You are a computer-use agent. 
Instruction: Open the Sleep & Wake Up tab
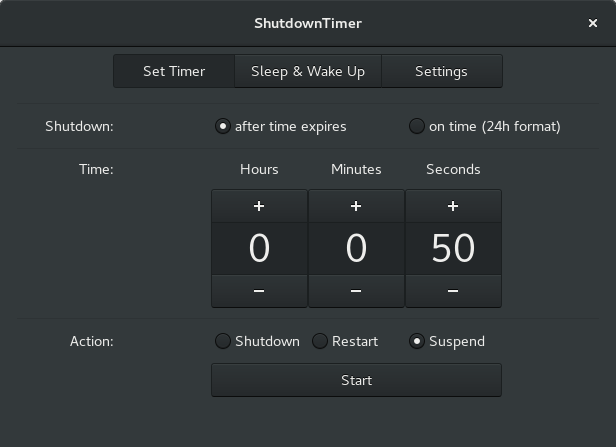click(x=308, y=71)
